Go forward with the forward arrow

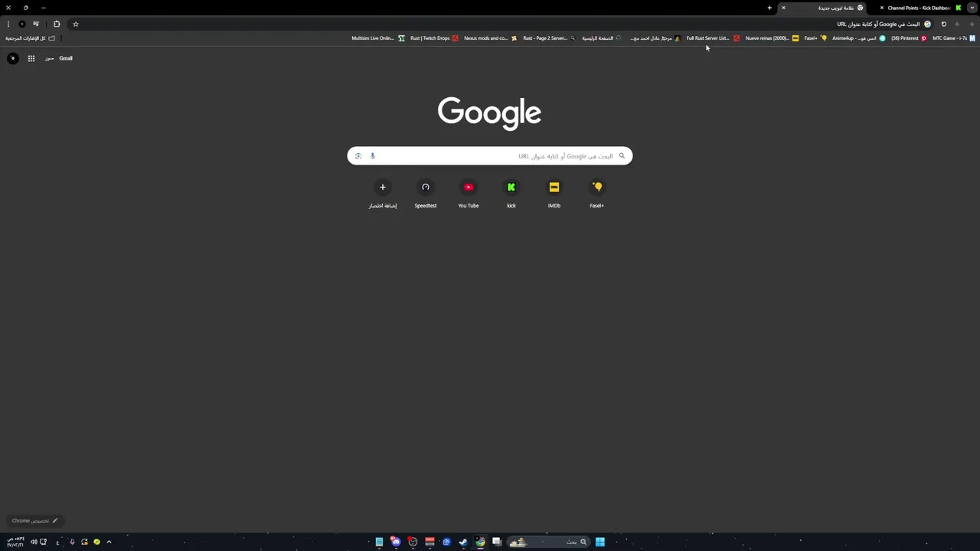pos(972,24)
